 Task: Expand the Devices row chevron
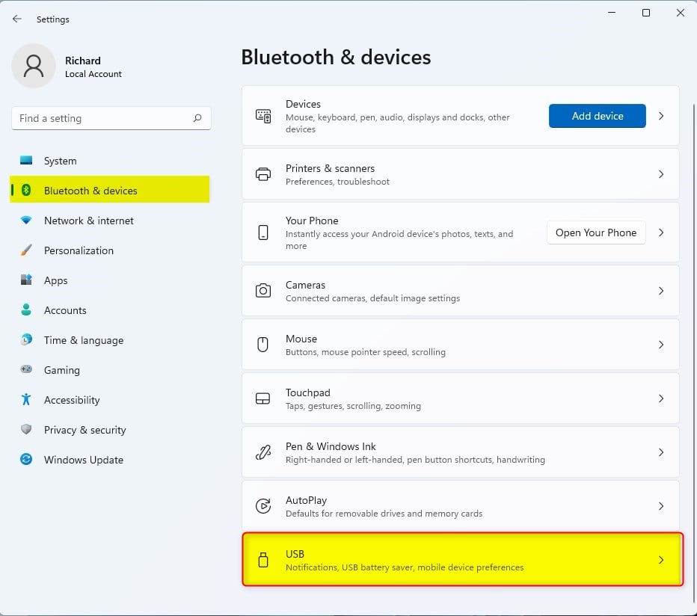[661, 116]
